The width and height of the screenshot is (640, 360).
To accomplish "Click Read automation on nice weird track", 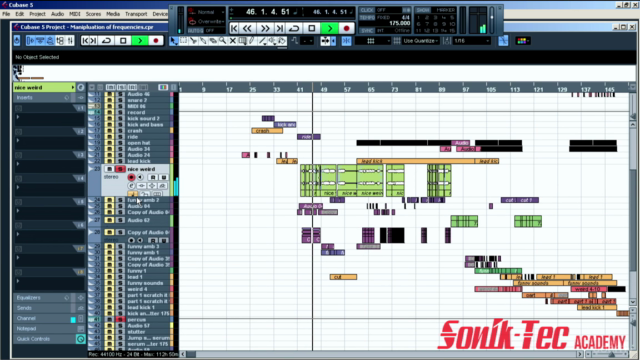I will [x=153, y=177].
